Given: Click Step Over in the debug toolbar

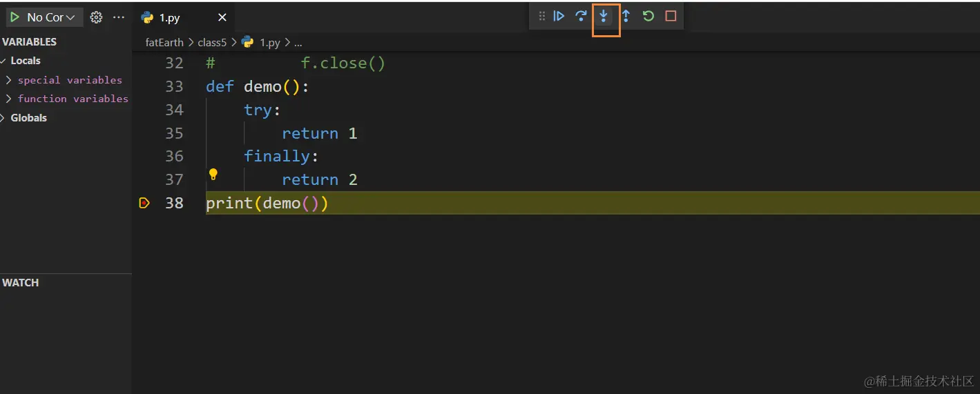Looking at the screenshot, I should click(x=582, y=16).
